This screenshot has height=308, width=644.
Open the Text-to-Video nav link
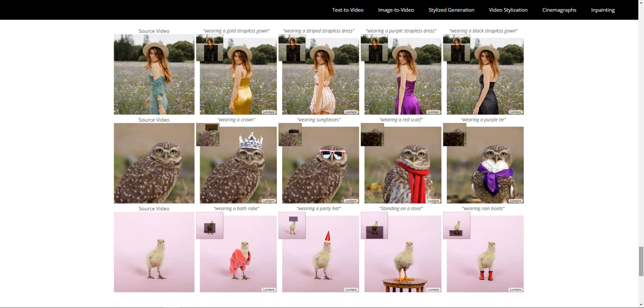point(348,10)
